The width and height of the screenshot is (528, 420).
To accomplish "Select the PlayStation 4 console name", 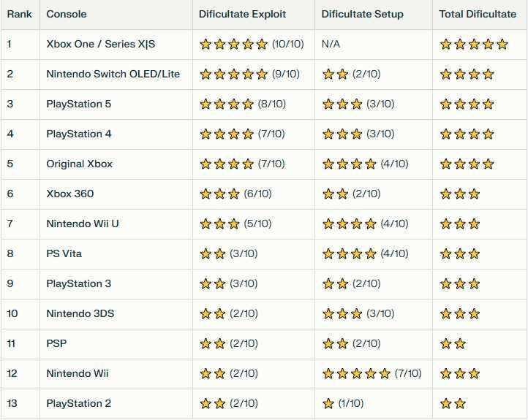I will 78,134.
